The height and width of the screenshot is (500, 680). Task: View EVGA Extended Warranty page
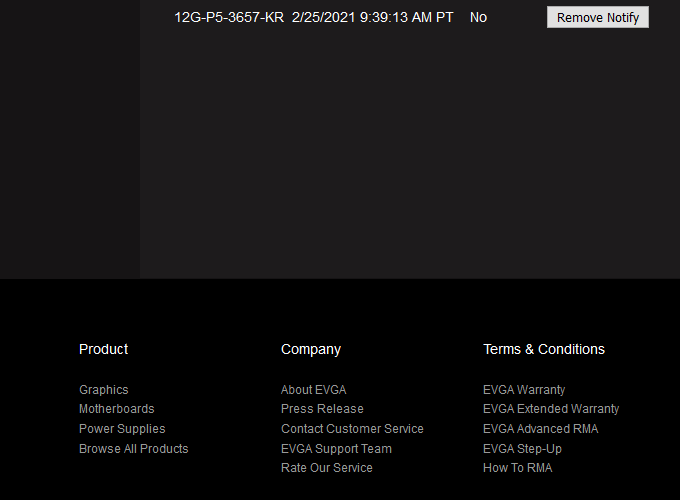click(551, 409)
